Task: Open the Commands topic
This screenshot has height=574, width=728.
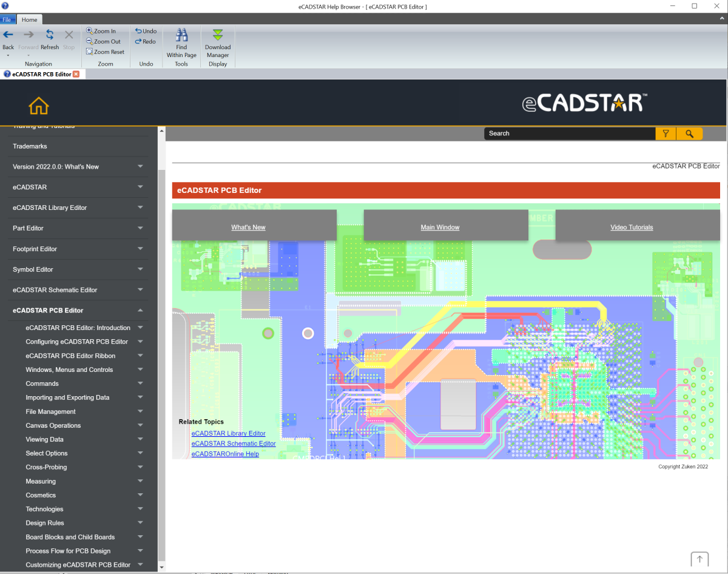Action: click(42, 383)
